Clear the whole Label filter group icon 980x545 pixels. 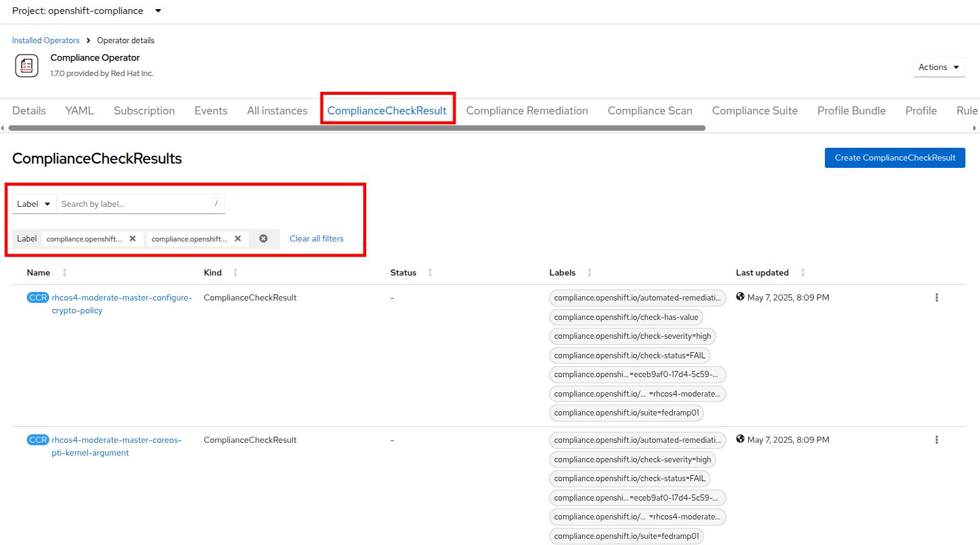point(263,238)
